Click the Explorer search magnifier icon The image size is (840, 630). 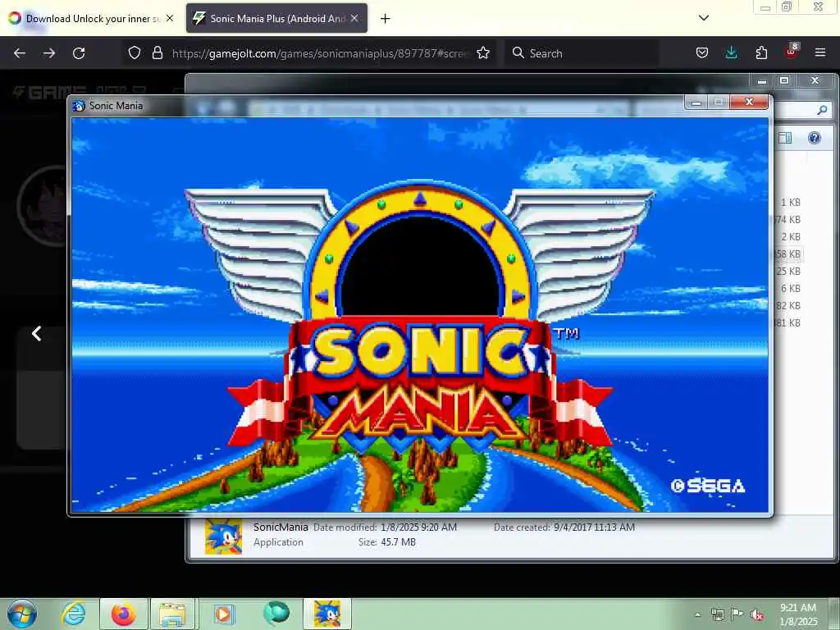coord(822,111)
